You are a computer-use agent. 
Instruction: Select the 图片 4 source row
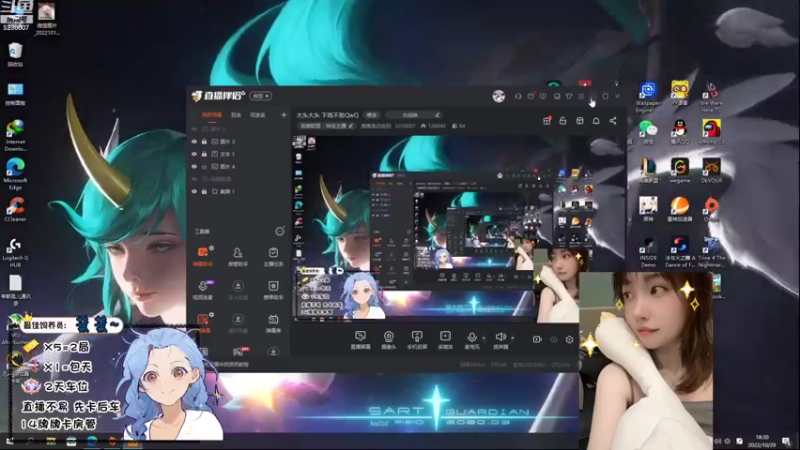click(x=239, y=166)
